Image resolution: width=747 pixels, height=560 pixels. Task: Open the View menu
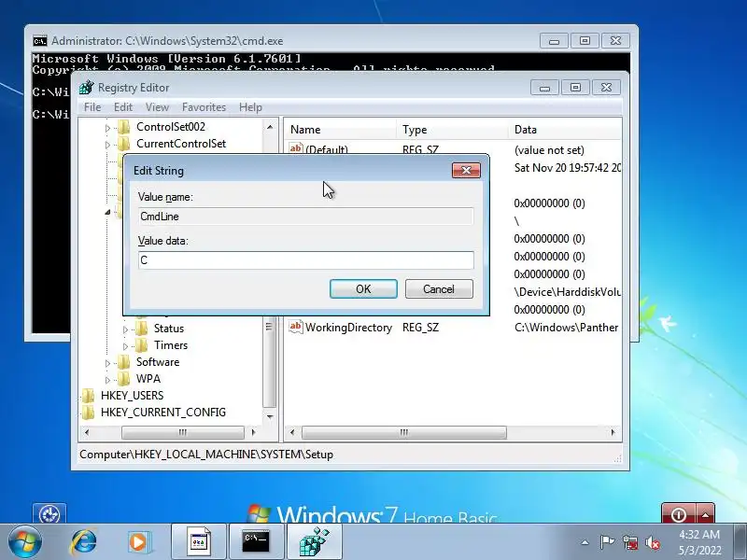157,107
